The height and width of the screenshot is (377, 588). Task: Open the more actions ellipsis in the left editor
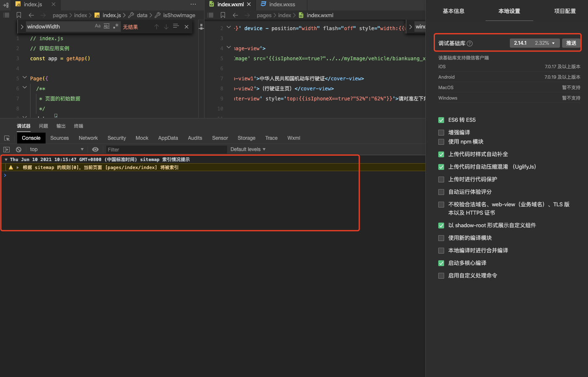(193, 4)
